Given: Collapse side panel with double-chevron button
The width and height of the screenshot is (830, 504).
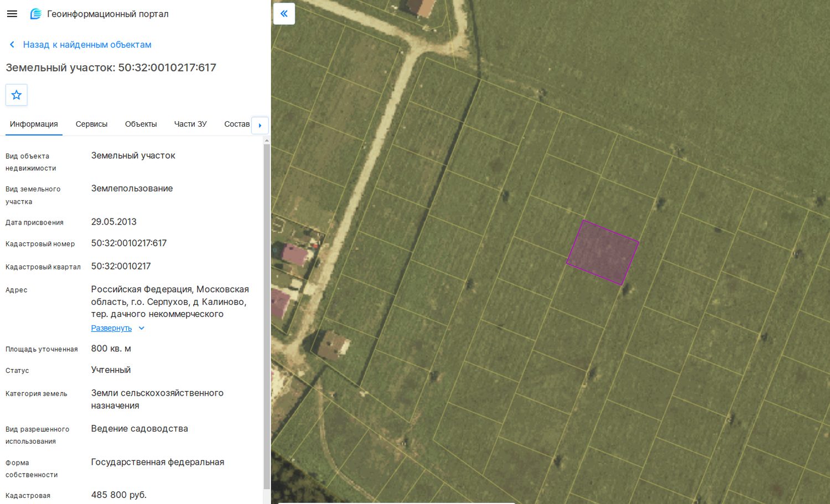Looking at the screenshot, I should point(284,14).
